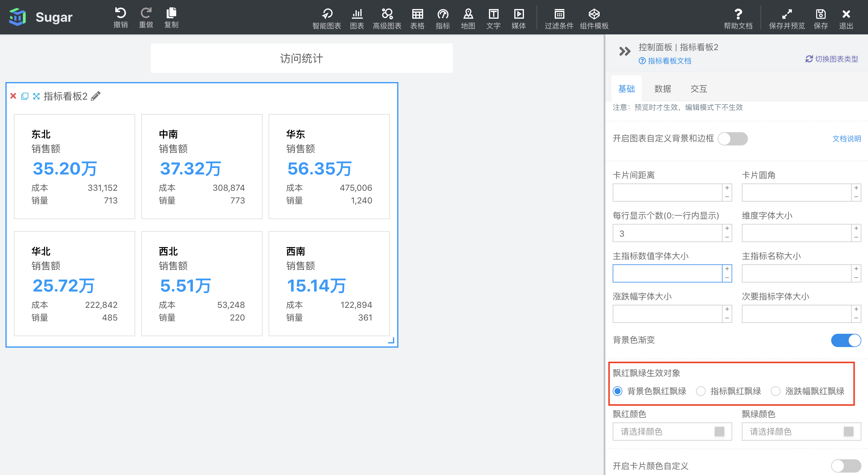Click the resize handle corner of 指标看板2

point(391,341)
